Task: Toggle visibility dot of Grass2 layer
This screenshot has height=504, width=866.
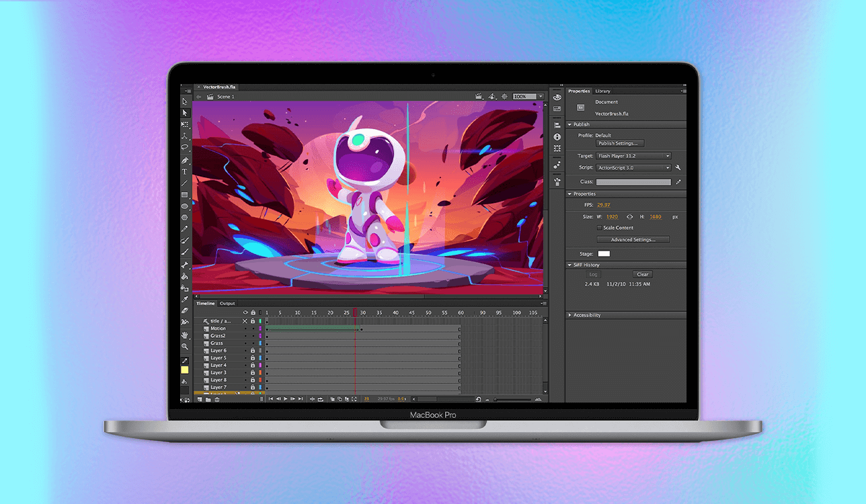Action: (x=245, y=336)
